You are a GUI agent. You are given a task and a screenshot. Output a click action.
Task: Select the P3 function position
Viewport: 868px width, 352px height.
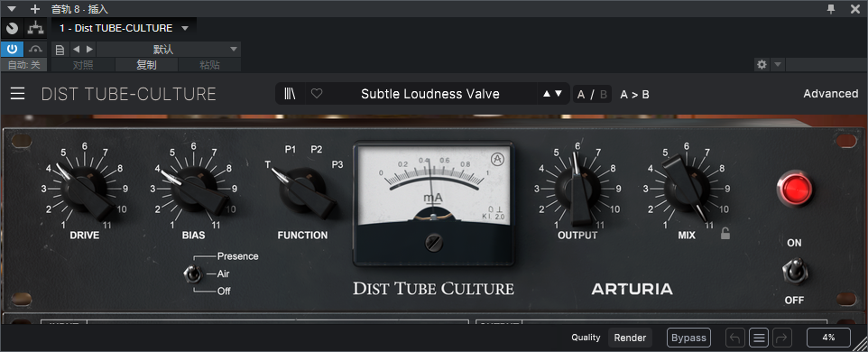[337, 164]
